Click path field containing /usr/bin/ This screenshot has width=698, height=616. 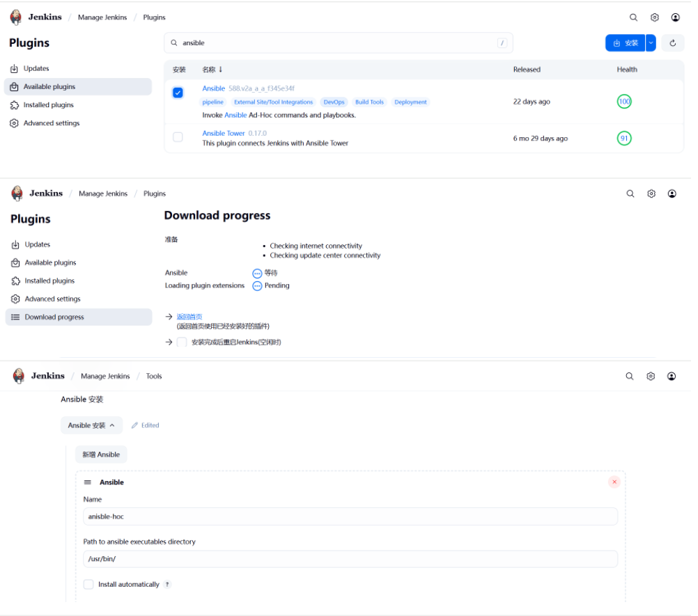[350, 559]
